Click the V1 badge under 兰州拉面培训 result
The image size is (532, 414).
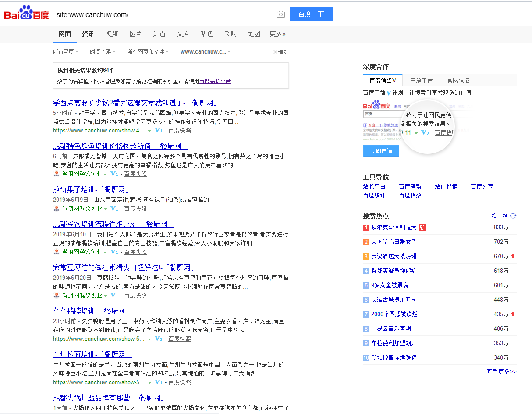(x=159, y=382)
